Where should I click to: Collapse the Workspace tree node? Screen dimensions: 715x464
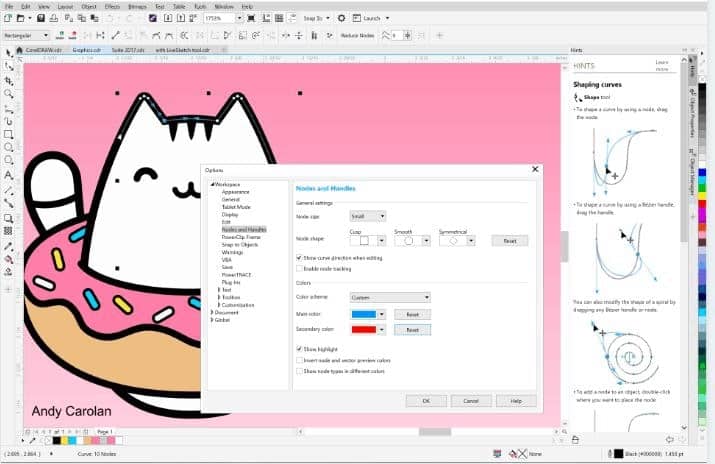coord(212,185)
